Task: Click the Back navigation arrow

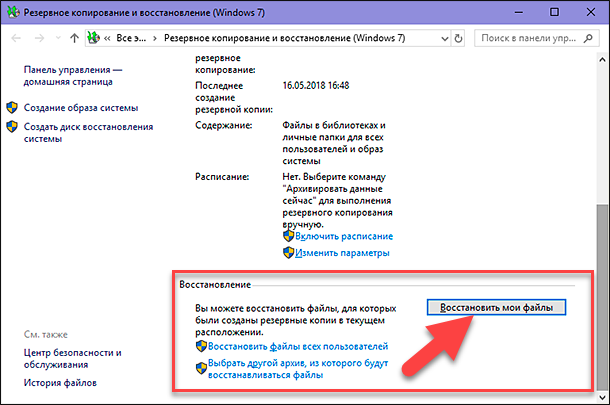Action: pos(16,38)
